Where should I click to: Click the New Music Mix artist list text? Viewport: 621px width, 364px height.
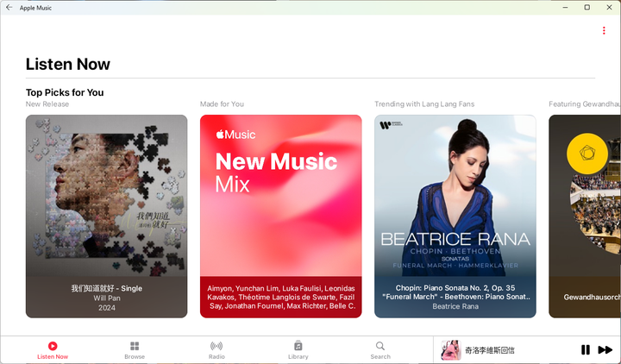tap(281, 297)
